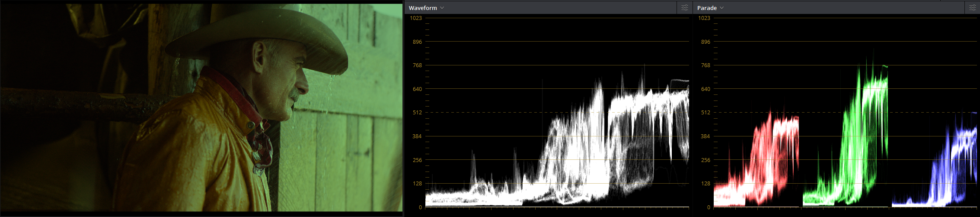Click the cowboy clip in the viewer
This screenshot has width=980, height=217.
tap(201, 108)
